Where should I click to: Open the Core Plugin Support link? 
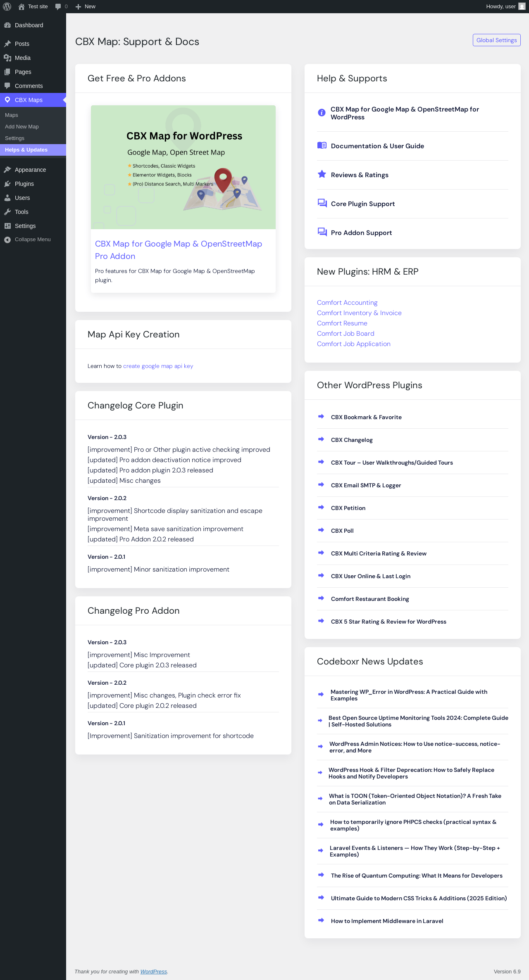(x=363, y=204)
